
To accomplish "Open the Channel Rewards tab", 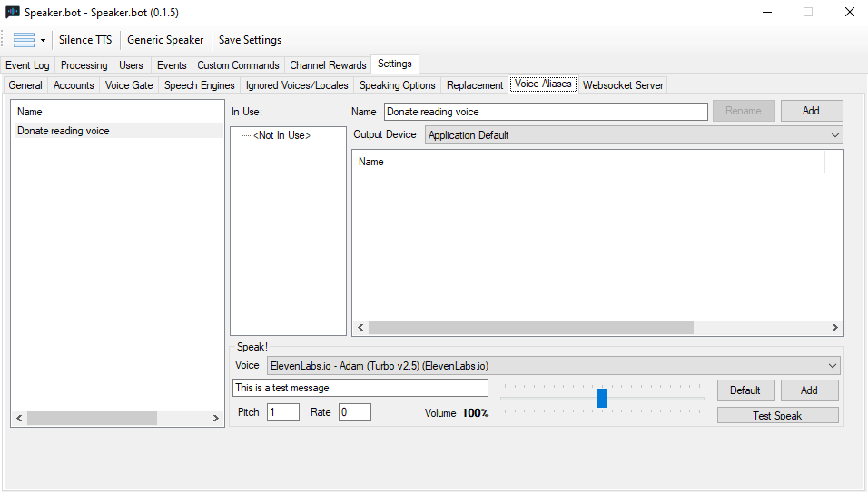I will coord(328,65).
